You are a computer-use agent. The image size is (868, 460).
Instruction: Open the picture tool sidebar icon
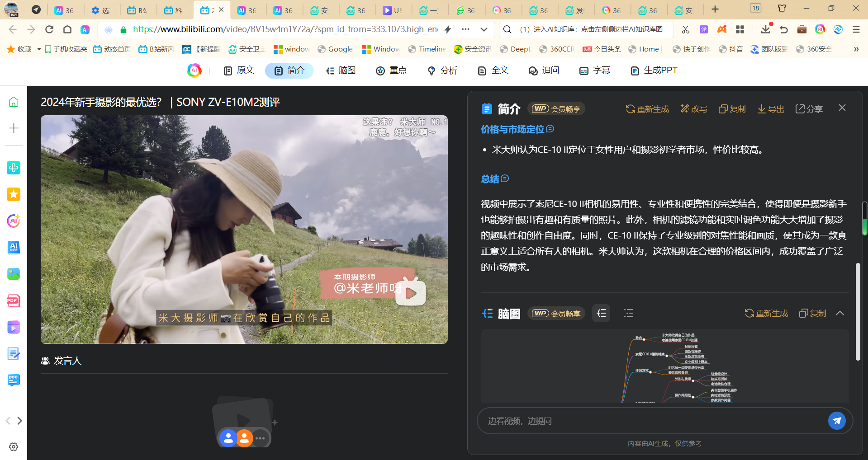pos(14,274)
